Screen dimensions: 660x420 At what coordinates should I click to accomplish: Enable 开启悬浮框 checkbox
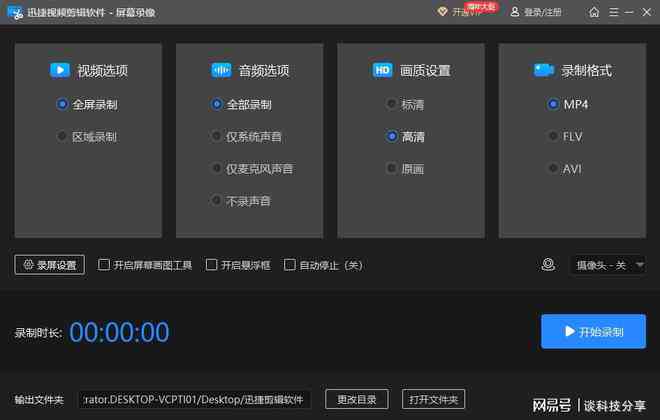(x=211, y=265)
